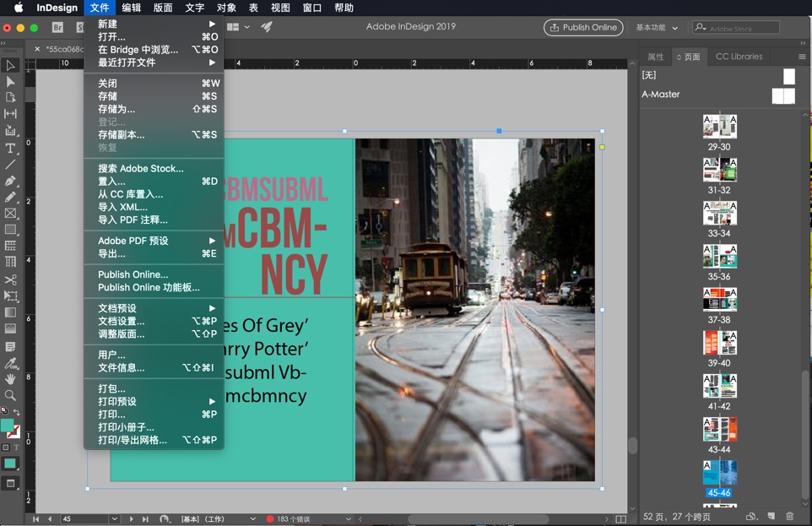Click the page number field showing 45

tap(85, 518)
